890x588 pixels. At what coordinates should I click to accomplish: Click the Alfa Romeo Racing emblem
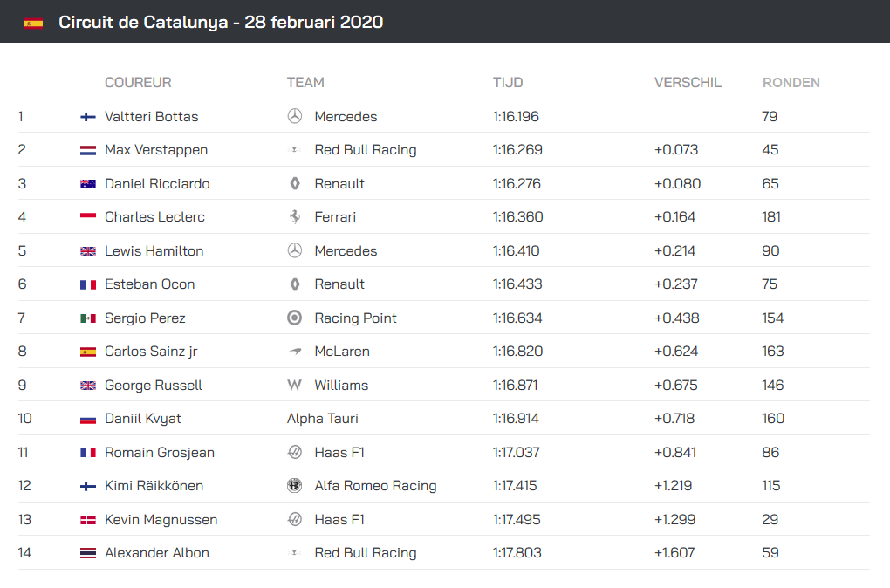[295, 485]
